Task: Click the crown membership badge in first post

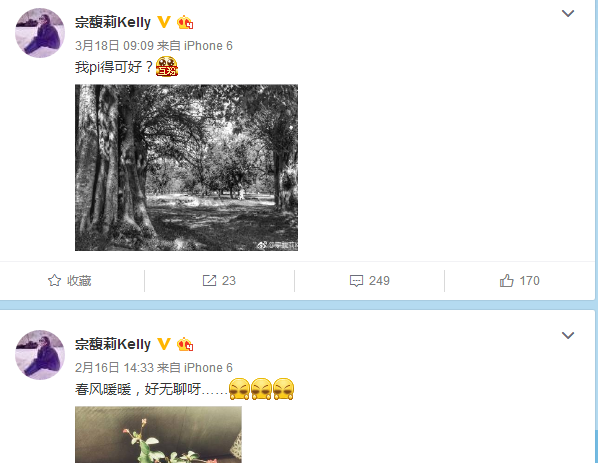Action: tap(185, 22)
